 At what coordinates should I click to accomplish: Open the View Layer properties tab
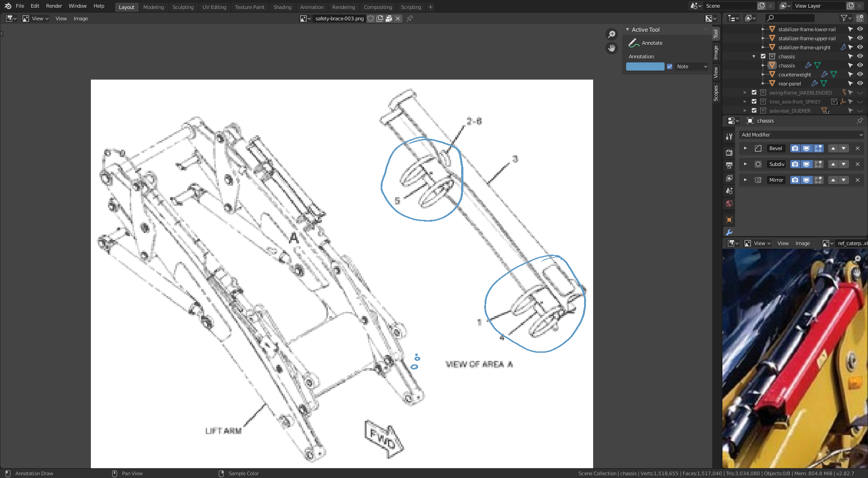729,178
